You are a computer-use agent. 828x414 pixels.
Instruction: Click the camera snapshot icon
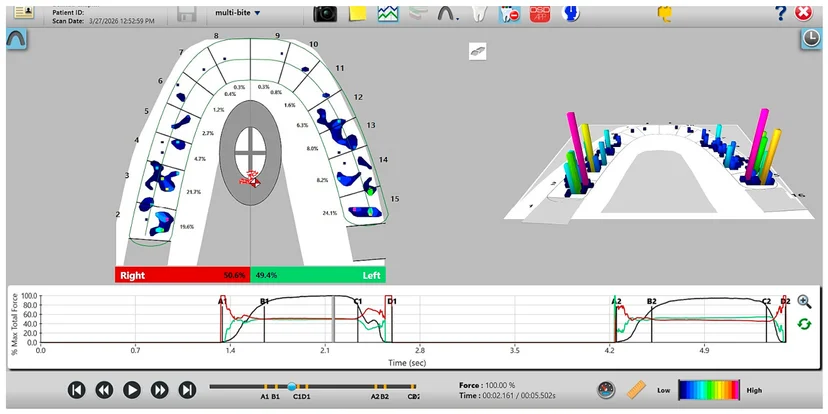(x=325, y=14)
